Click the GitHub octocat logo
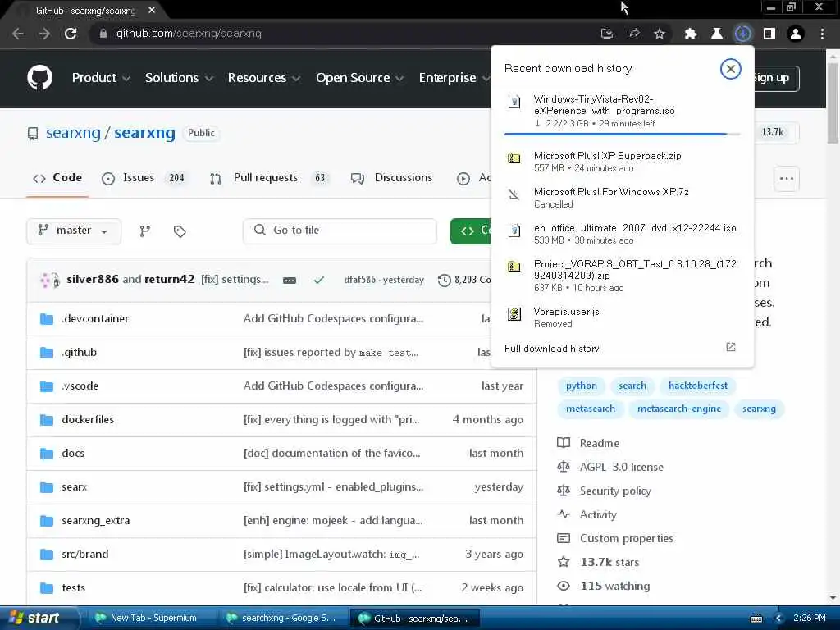The width and height of the screenshot is (840, 630). [40, 78]
